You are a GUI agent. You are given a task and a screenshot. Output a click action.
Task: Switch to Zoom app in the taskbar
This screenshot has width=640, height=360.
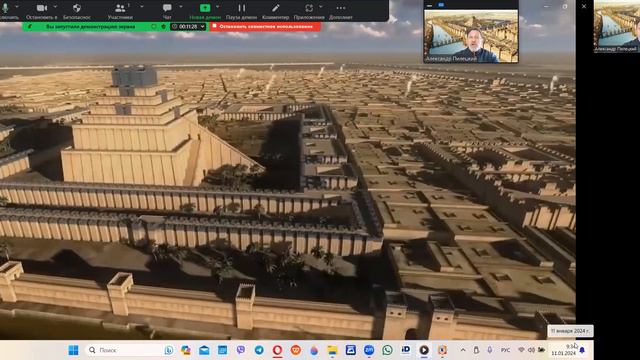pyautogui.click(x=369, y=350)
